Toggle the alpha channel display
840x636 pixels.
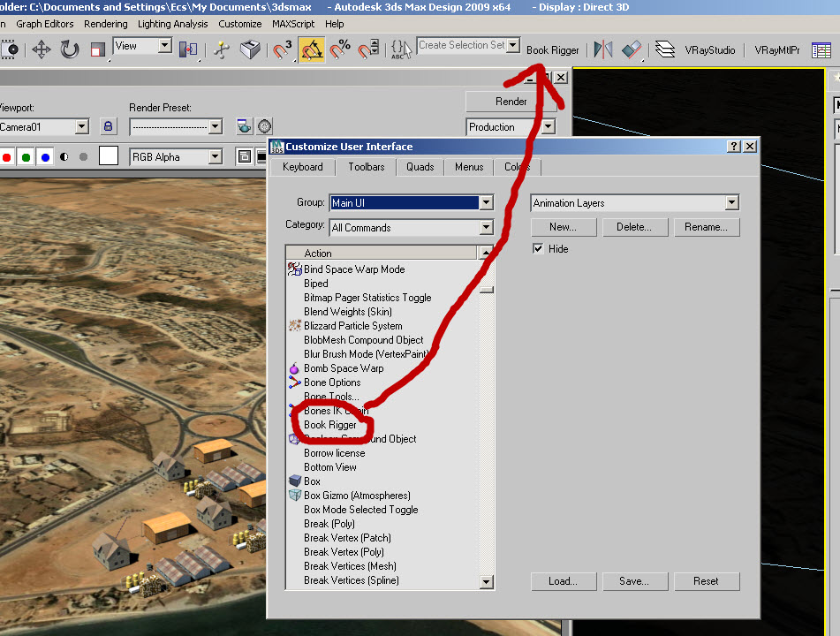[x=64, y=157]
